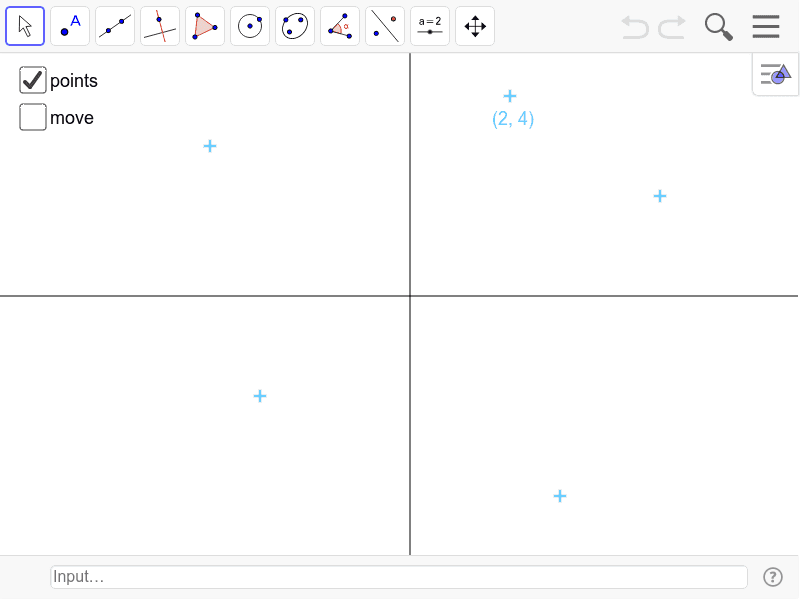
Task: Select the Reflect about Line tool
Action: coord(385,26)
